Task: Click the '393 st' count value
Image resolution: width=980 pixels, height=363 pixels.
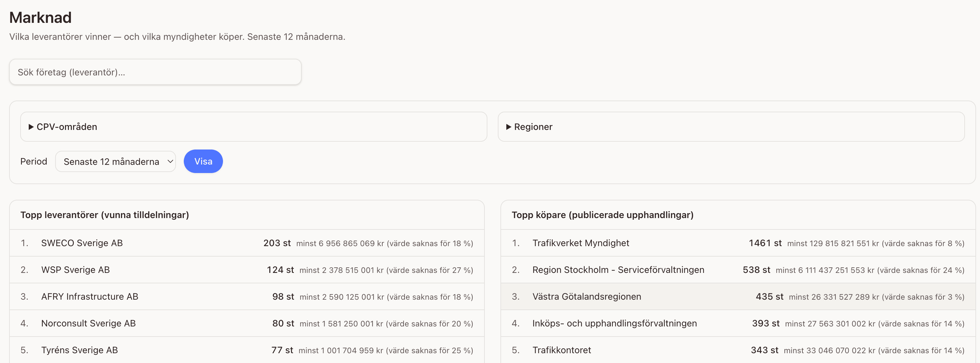Action: point(766,323)
